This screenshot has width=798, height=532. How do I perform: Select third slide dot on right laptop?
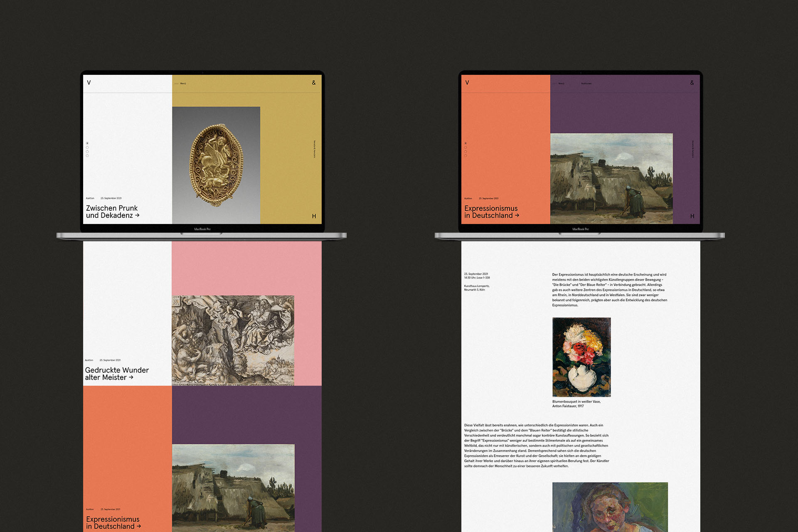465,152
